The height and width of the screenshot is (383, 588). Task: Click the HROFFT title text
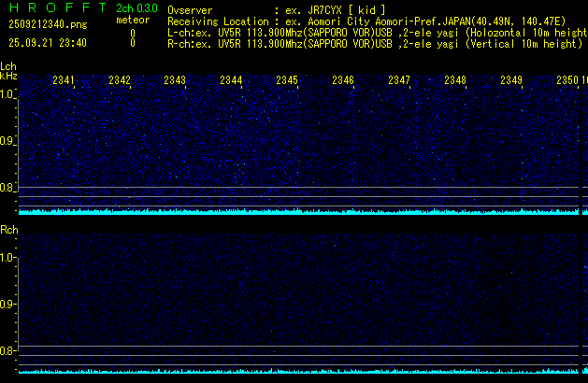pyautogui.click(x=55, y=8)
